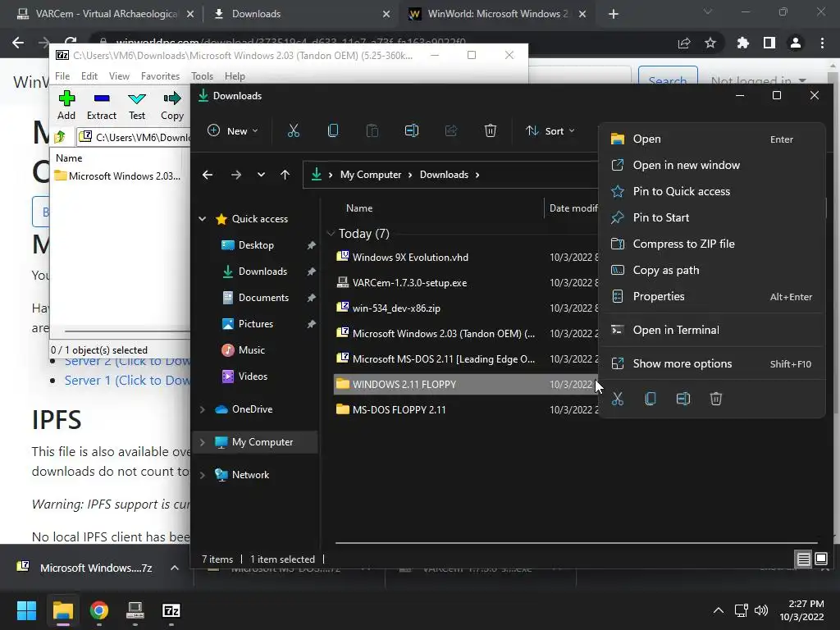Switch to details view in Explorer status bar
The height and width of the screenshot is (630, 840).
(x=804, y=559)
